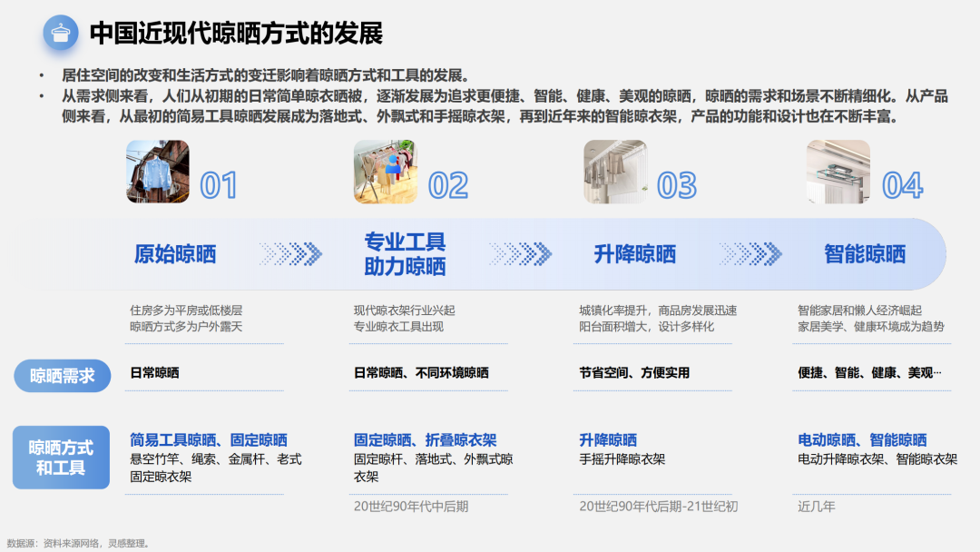Click the chevron arrows after 升降晾晒
The image size is (980, 552).
[750, 254]
